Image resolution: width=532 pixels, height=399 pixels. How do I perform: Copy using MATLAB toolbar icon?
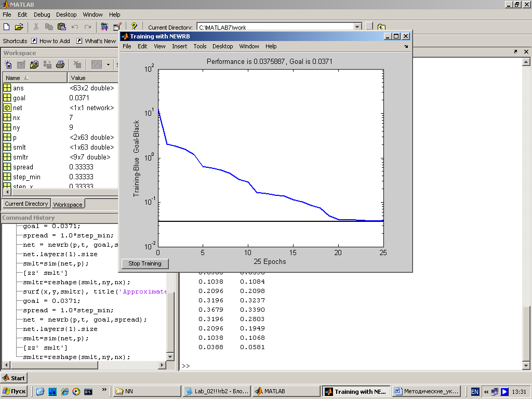point(49,27)
